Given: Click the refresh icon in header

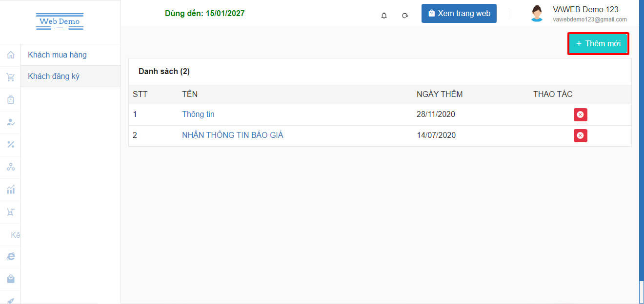Looking at the screenshot, I should coord(405,15).
